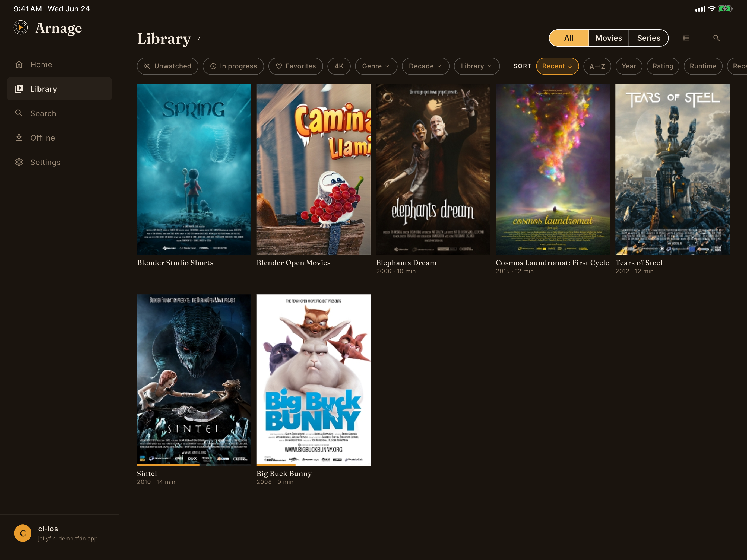Click the Sintel title text
This screenshot has width=747, height=560.
click(147, 473)
